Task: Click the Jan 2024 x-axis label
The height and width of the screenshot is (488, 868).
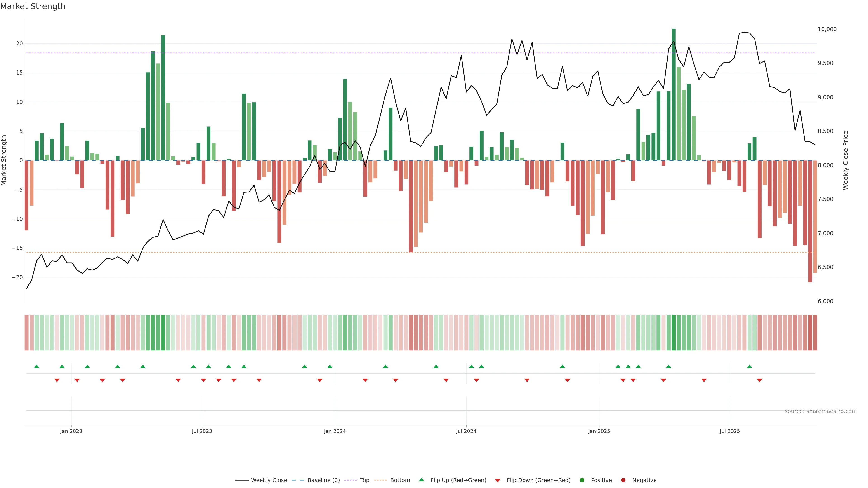Action: [335, 431]
